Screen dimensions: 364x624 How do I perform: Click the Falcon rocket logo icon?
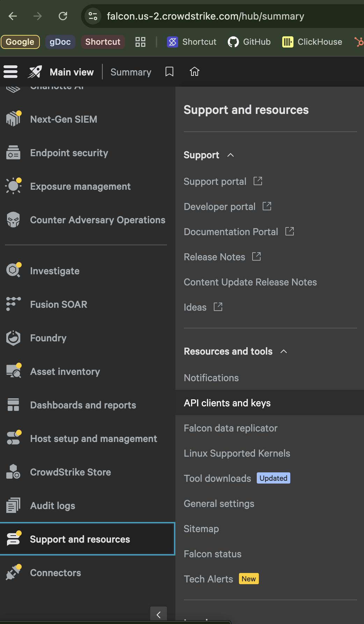[x=35, y=72]
